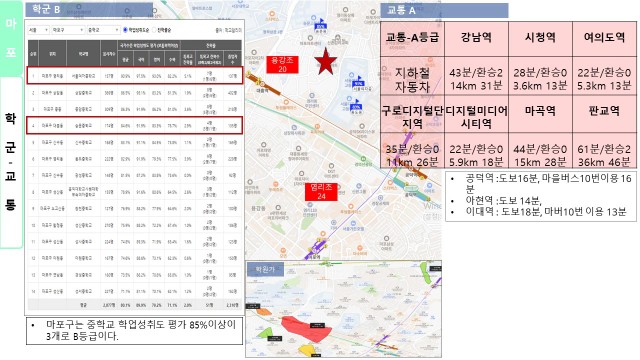
Task: Open the 마포구 district dropdown
Action: (68, 30)
